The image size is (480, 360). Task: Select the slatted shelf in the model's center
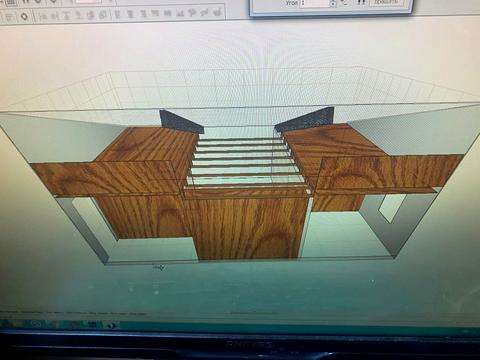point(245,163)
